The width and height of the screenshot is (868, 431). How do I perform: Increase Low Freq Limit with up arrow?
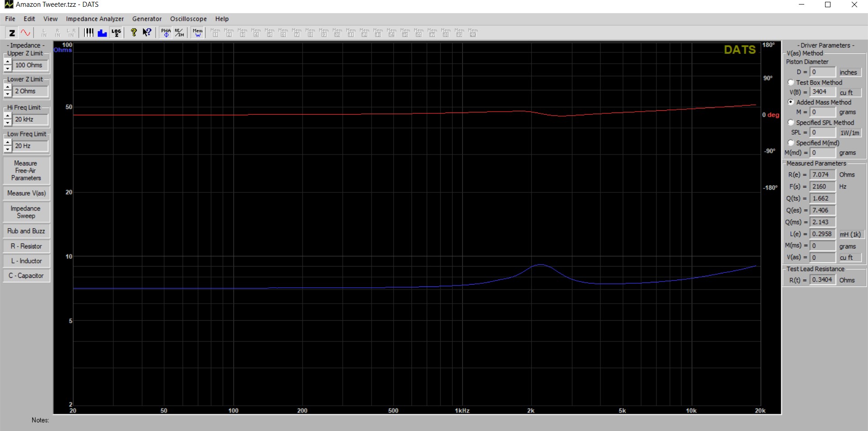(x=8, y=143)
